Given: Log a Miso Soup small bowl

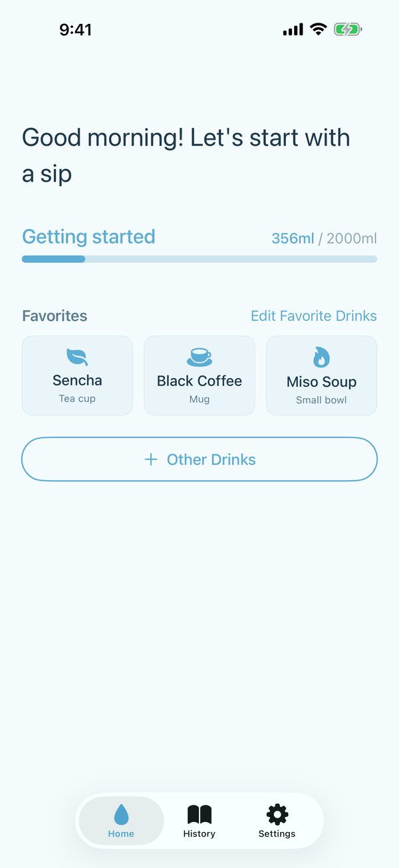Looking at the screenshot, I should pyautogui.click(x=321, y=375).
